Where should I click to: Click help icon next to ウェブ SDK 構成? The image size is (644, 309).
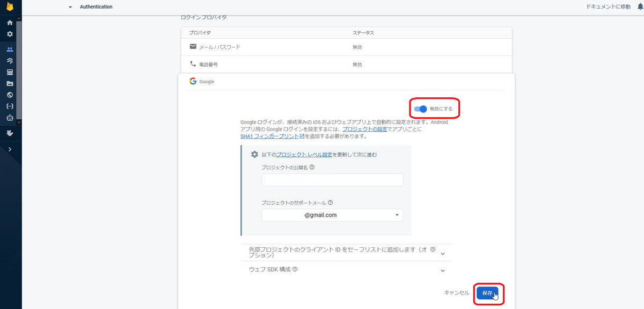point(295,269)
